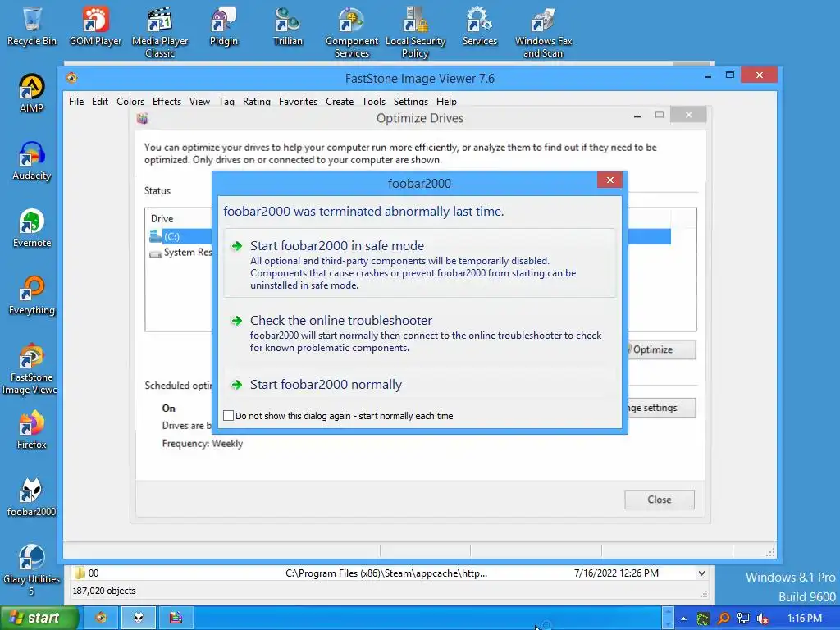
Task: Open Glary Utilities 5 shortcut
Action: [x=31, y=571]
